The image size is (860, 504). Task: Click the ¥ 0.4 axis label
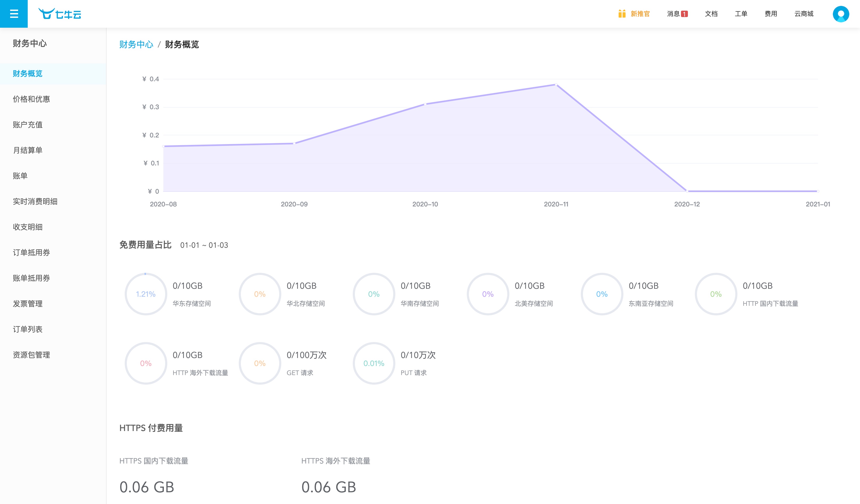pyautogui.click(x=151, y=79)
